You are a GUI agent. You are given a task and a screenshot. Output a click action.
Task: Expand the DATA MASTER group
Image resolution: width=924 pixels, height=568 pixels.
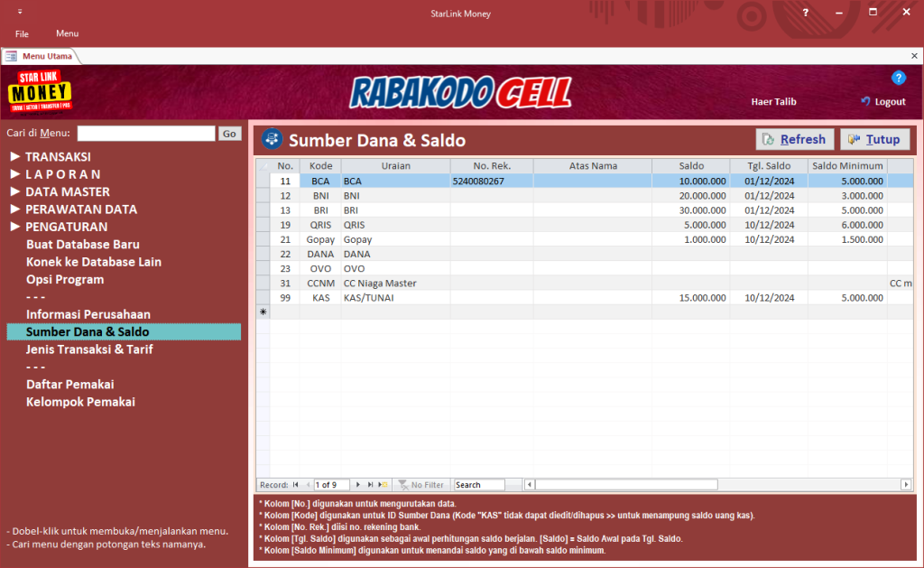15,191
